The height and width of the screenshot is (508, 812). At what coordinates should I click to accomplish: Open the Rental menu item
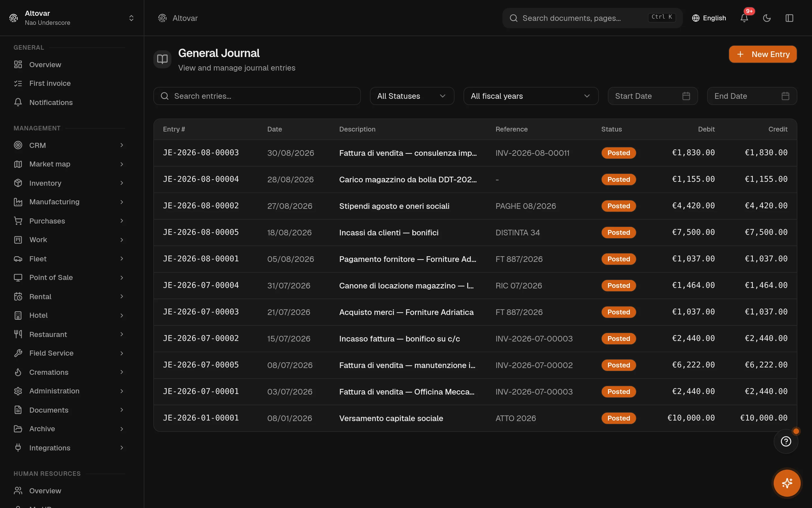pos(69,296)
